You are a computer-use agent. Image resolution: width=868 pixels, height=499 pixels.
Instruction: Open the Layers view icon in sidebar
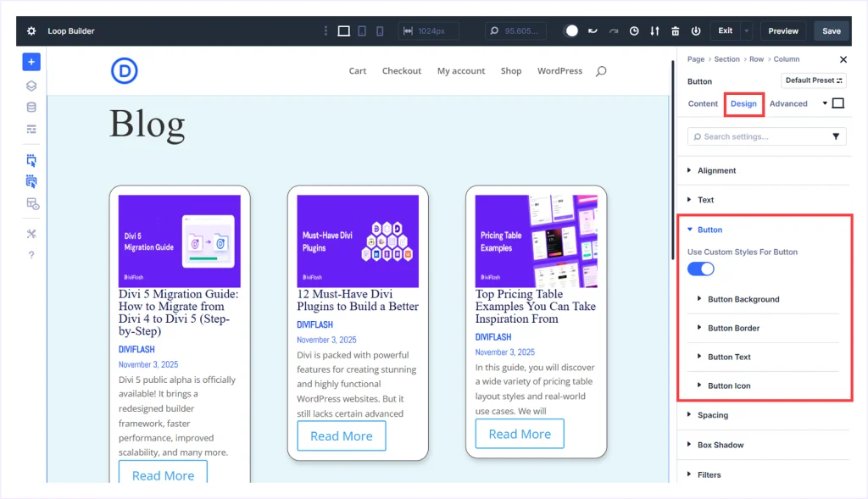tap(31, 86)
